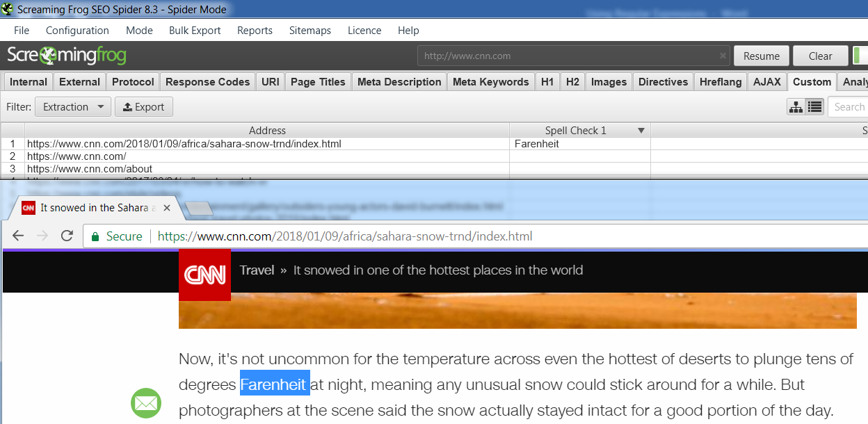The image size is (868, 424).
Task: Click the Travel breadcrumb link
Action: pyautogui.click(x=257, y=270)
